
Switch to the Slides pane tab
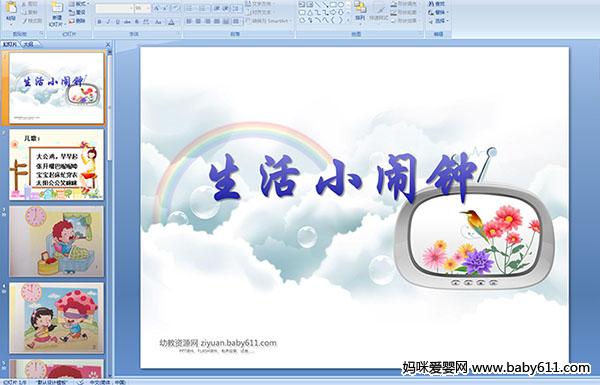pyautogui.click(x=10, y=44)
